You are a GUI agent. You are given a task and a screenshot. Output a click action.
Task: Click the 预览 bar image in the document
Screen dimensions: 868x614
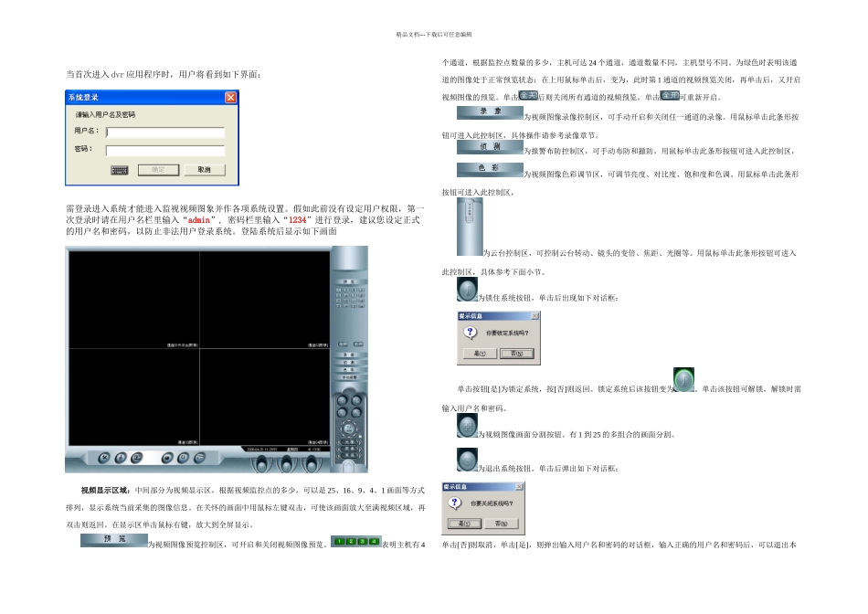[114, 540]
